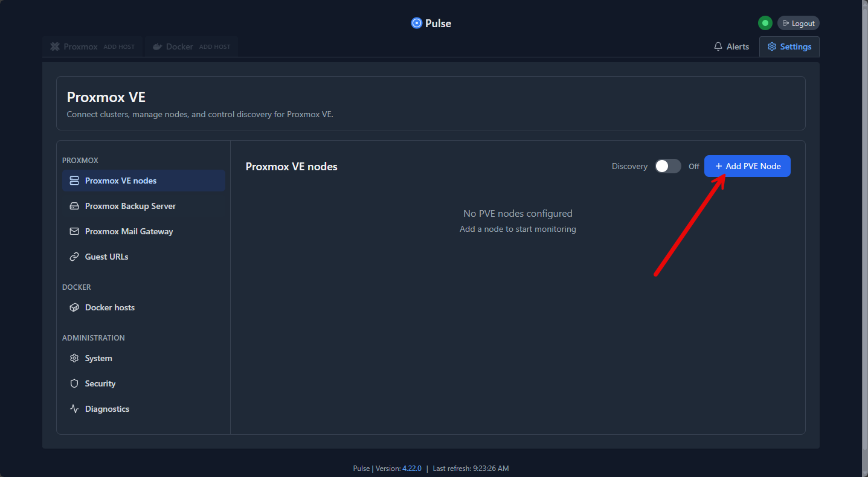Click the Diagnostics activity pulse icon
The width and height of the screenshot is (868, 477).
(x=74, y=409)
